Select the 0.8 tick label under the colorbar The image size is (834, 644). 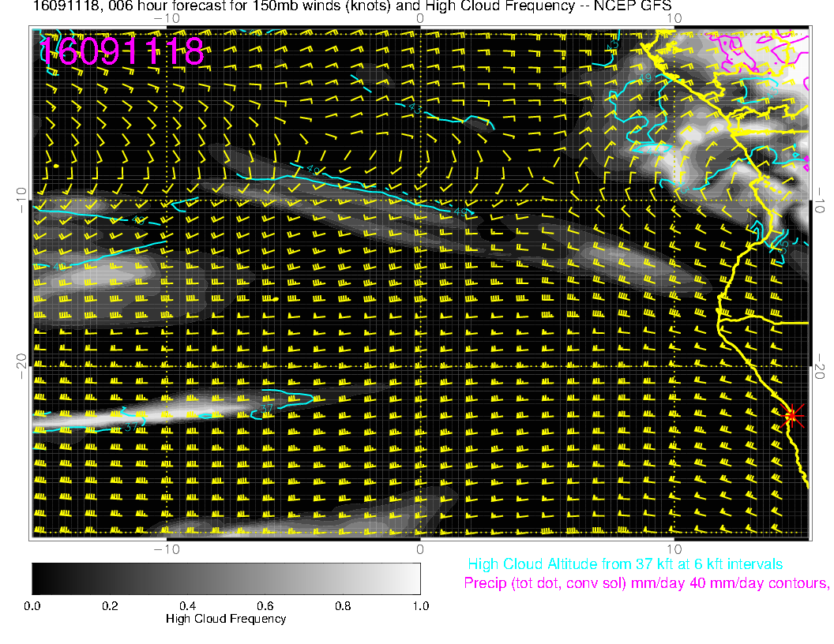pos(343,606)
